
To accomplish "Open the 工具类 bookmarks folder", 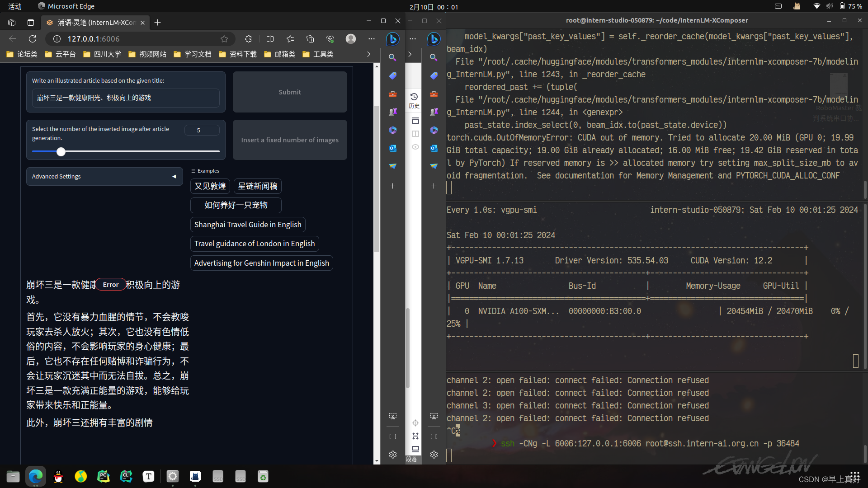I will tap(318, 54).
